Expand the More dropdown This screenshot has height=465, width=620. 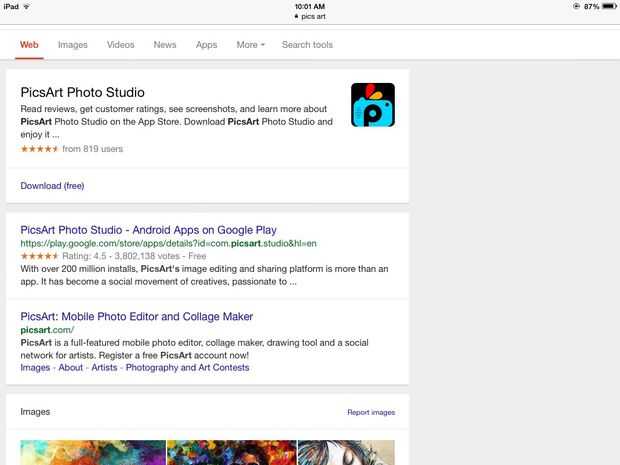click(251, 45)
